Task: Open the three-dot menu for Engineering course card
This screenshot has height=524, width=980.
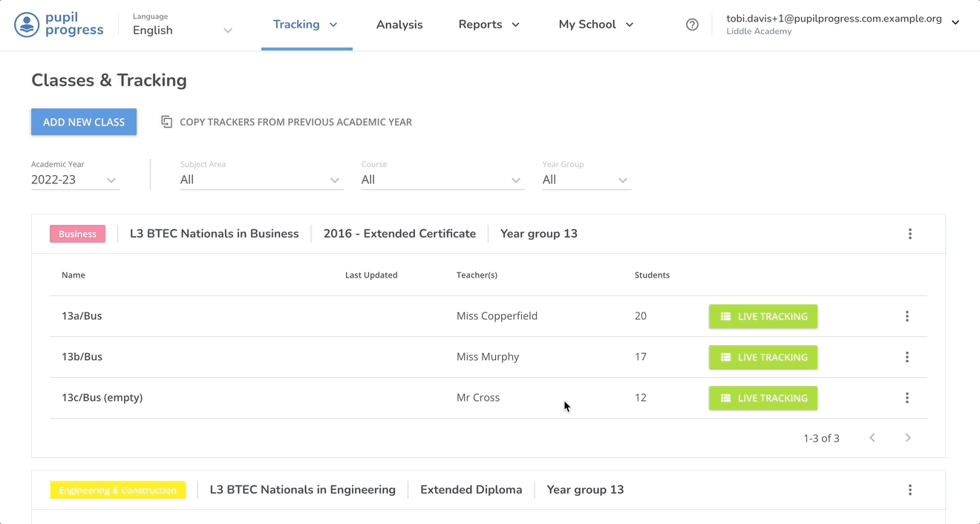Action: pos(910,490)
